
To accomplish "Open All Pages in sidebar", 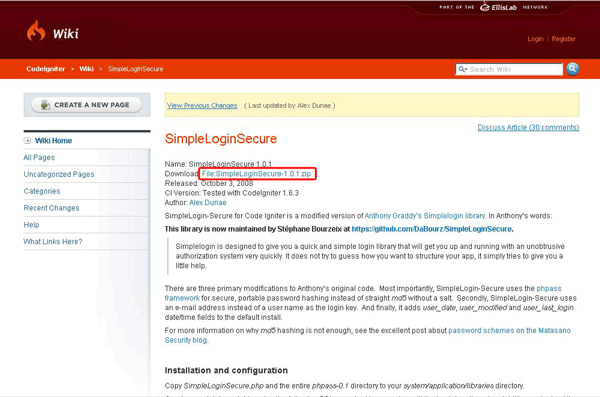I will point(39,157).
